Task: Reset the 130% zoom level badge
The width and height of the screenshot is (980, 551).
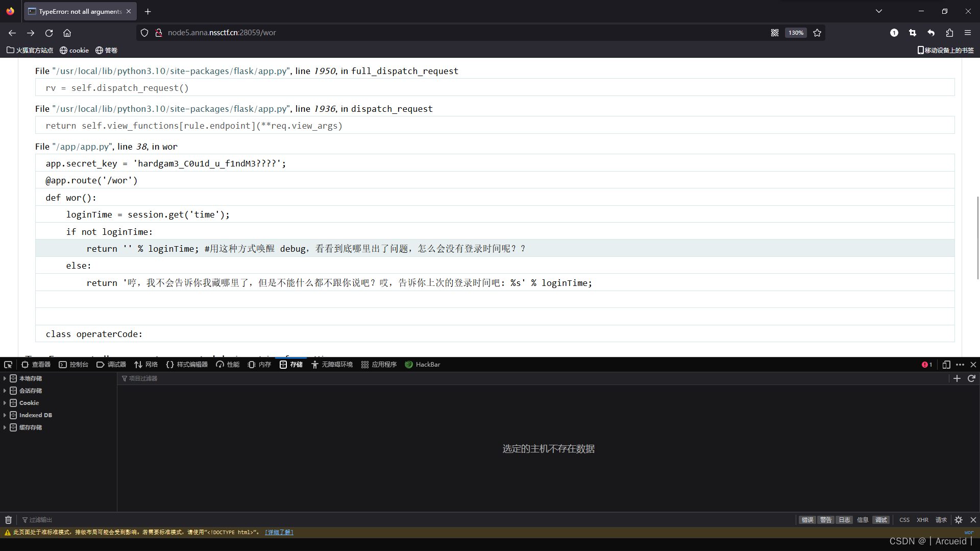Action: [796, 33]
